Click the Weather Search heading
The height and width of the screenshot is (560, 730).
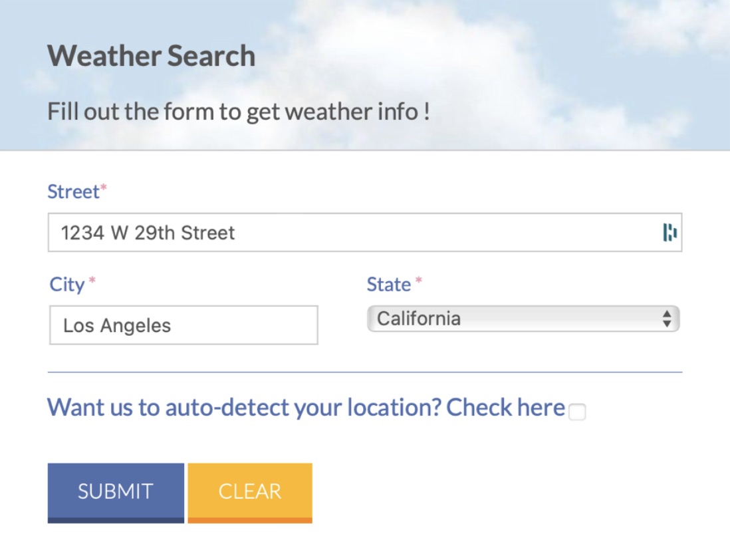[152, 56]
